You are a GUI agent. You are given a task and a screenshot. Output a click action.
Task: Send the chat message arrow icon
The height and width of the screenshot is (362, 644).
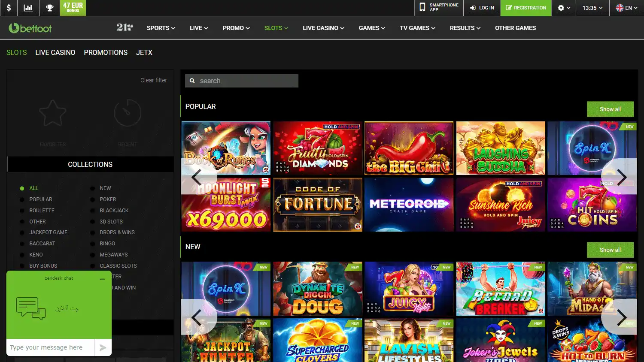[x=103, y=347]
